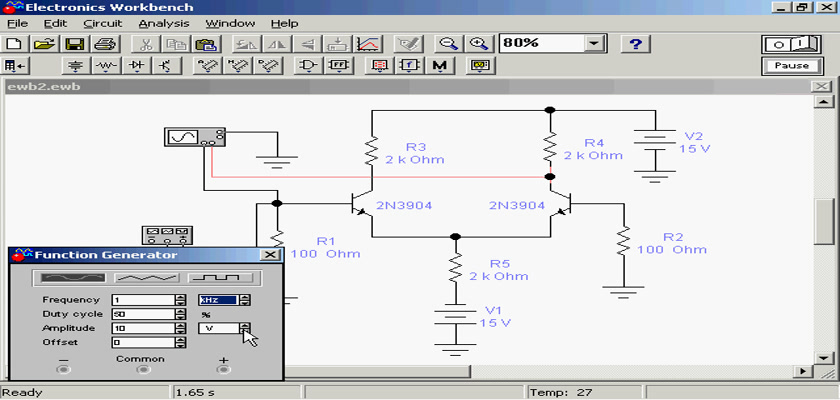Select the Common output terminal
The height and width of the screenshot is (400, 840).
[x=142, y=369]
